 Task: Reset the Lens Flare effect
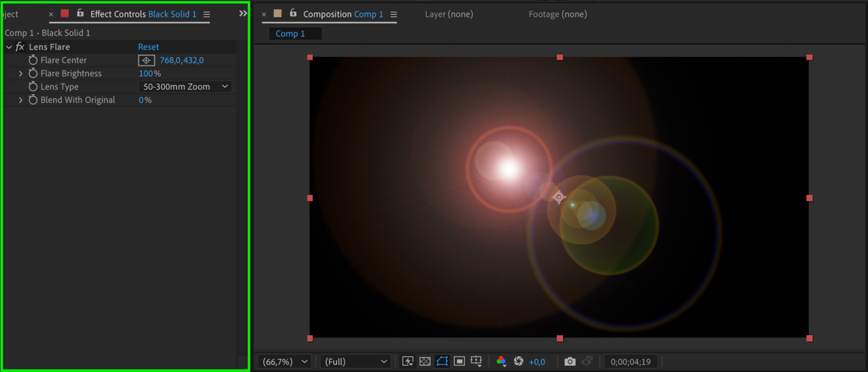pyautogui.click(x=149, y=47)
